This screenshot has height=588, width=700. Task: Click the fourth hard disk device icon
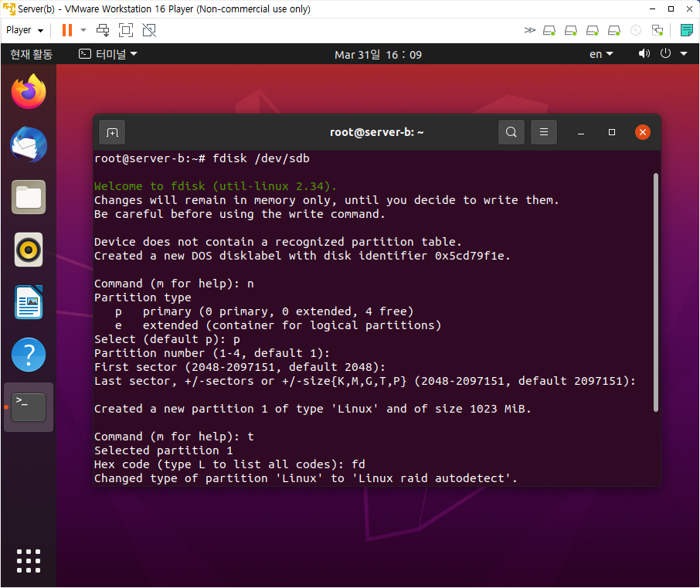(614, 30)
